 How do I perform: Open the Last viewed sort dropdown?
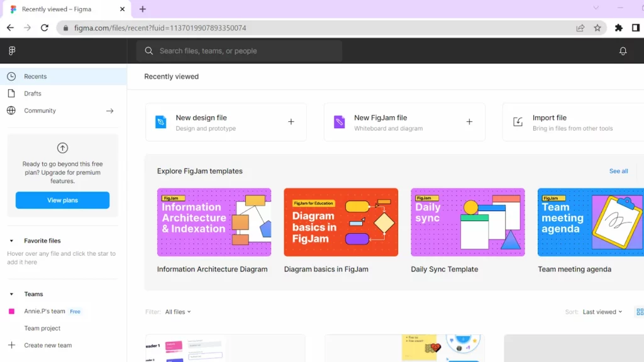pos(602,312)
